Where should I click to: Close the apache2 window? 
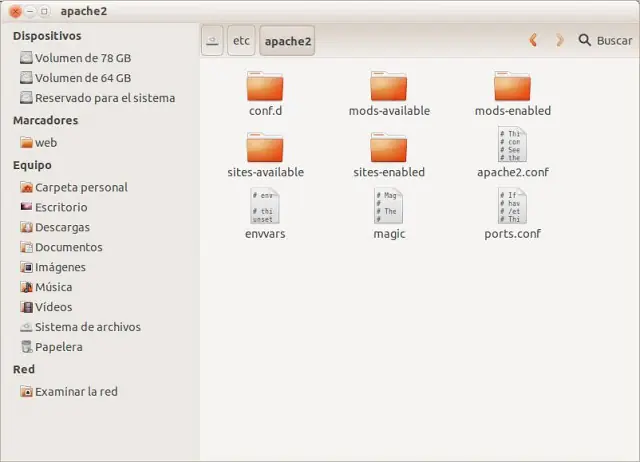point(16,11)
